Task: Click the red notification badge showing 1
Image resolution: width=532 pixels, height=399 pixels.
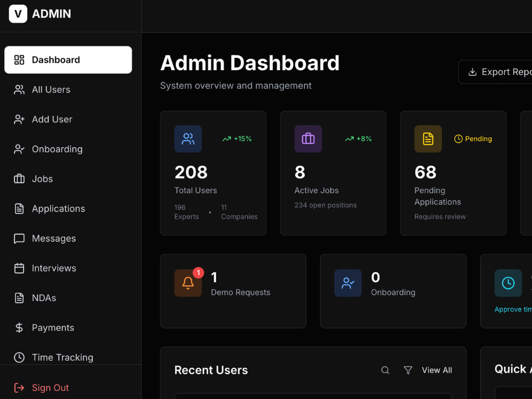Action: (198, 273)
